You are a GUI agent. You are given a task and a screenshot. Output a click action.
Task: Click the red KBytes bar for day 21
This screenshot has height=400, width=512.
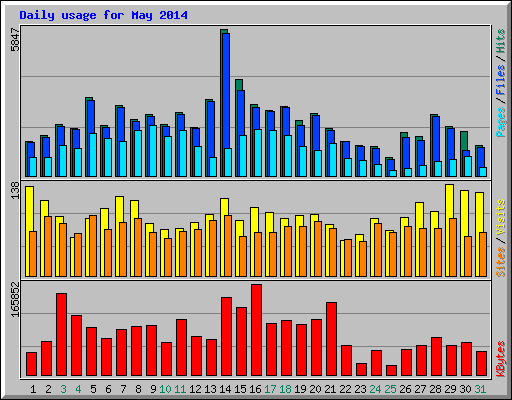click(x=331, y=339)
